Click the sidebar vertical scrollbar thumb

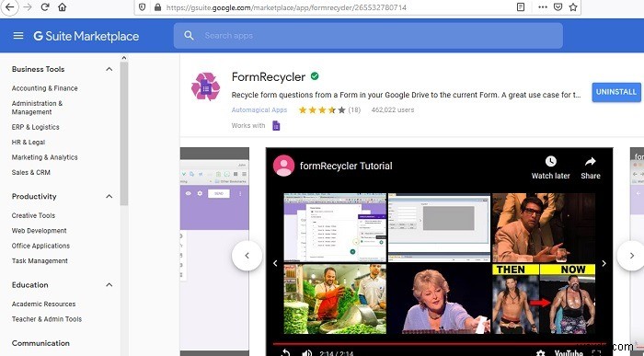tap(123, 133)
